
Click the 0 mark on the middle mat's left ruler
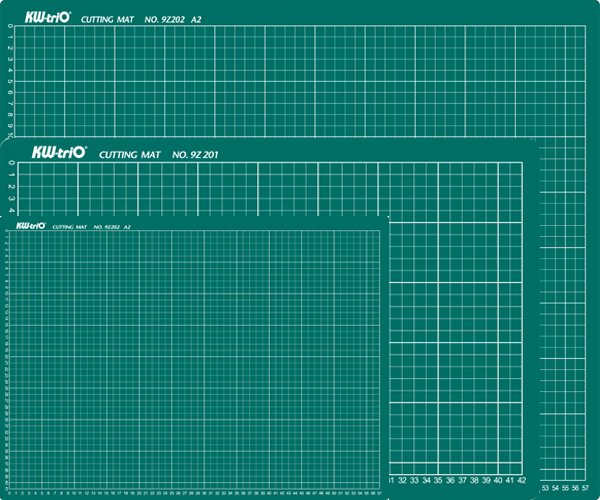click(x=10, y=164)
